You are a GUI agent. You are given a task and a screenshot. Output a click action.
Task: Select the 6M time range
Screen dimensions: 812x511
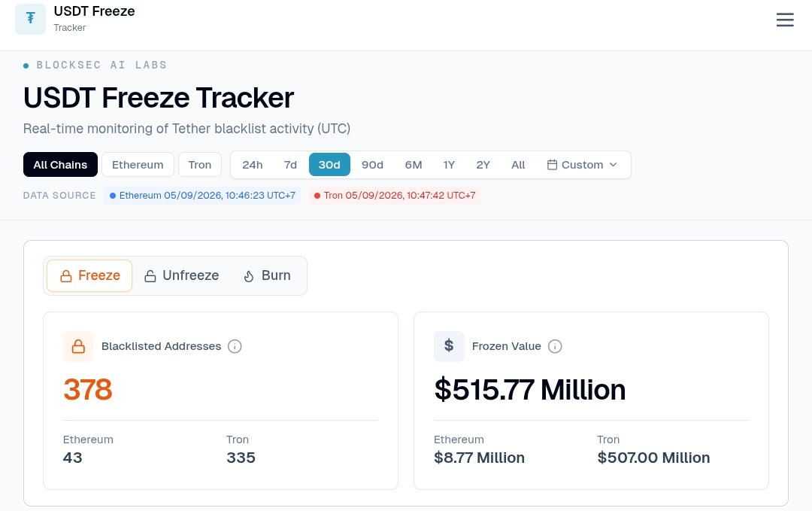tap(414, 165)
